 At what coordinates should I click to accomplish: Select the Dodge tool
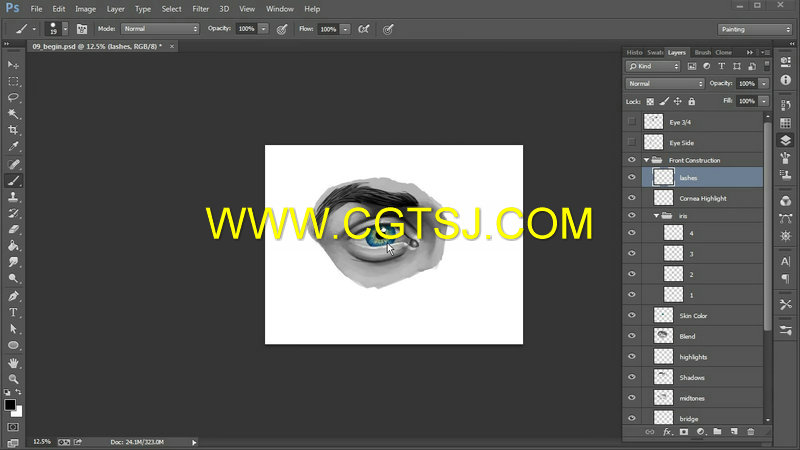click(13, 279)
